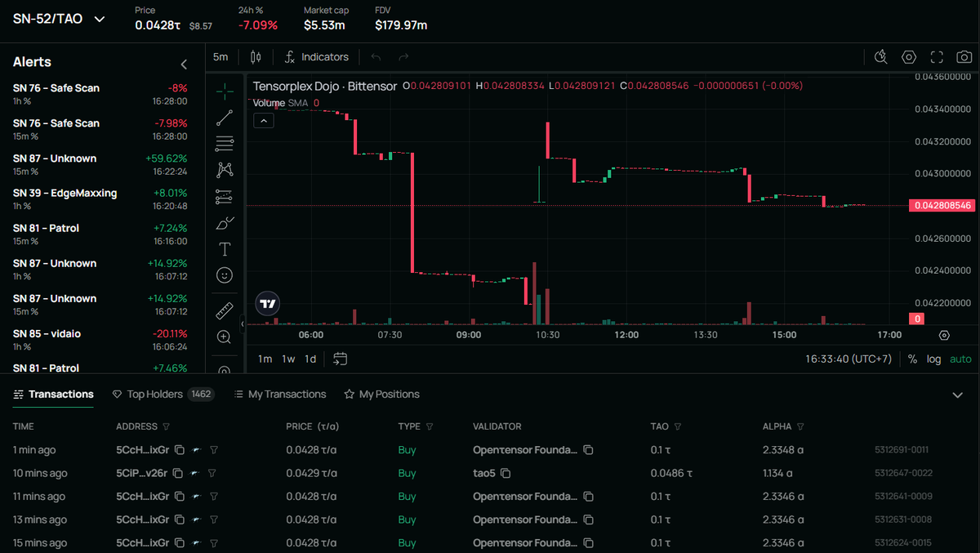This screenshot has height=553, width=980.
Task: Open the emoji icons tool
Action: [225, 275]
